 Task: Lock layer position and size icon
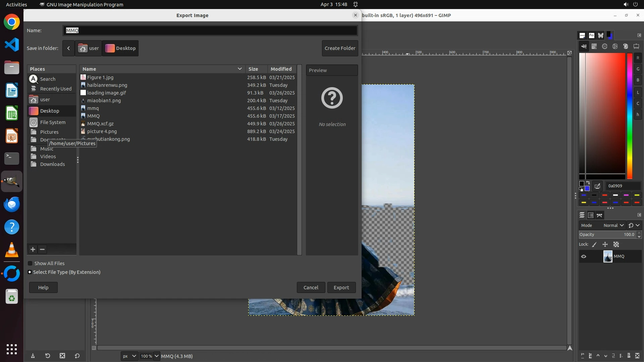coord(605,245)
